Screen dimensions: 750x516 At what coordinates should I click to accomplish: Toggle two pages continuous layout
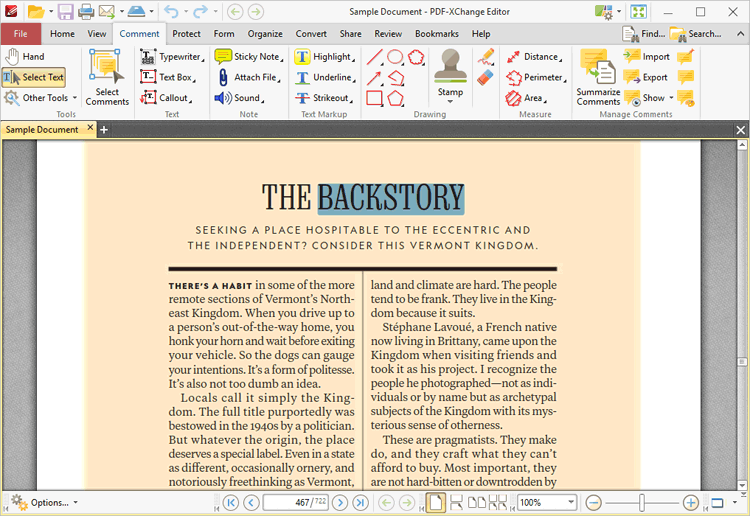click(x=498, y=503)
